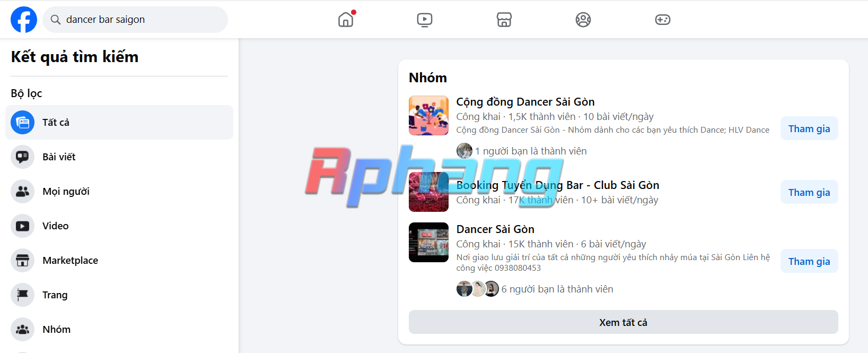
Task: Click description mentioning 'công việc 0938080453'
Action: (x=613, y=262)
